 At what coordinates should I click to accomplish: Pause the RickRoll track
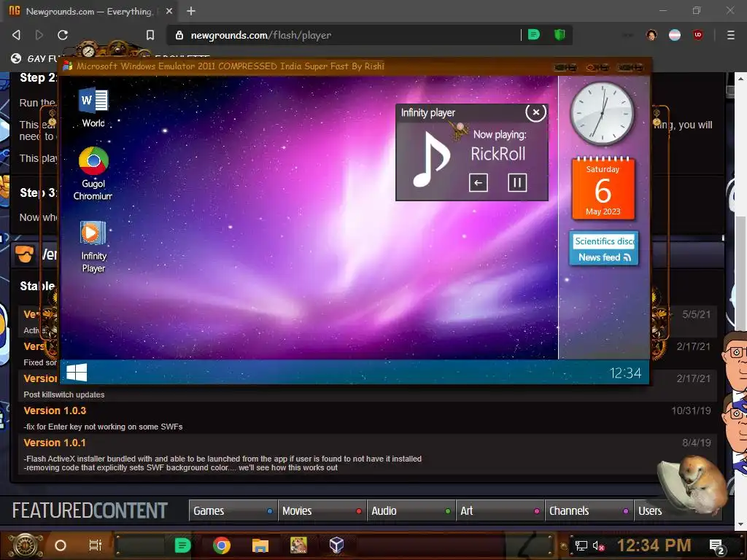click(517, 182)
